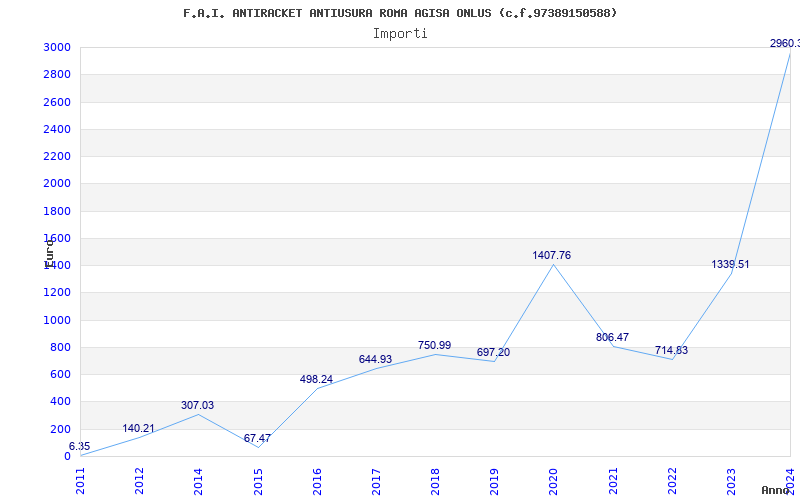Click x-axis year 2012
This screenshot has width=800, height=500.
point(139,481)
